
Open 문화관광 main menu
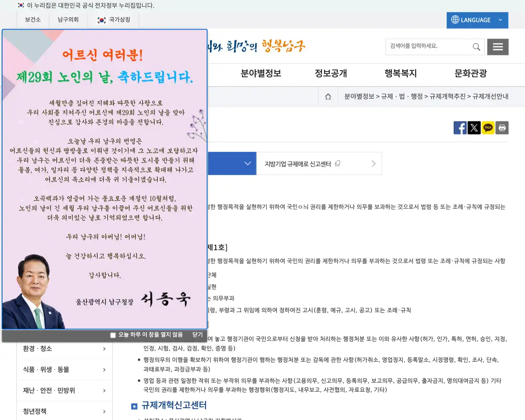click(x=470, y=73)
